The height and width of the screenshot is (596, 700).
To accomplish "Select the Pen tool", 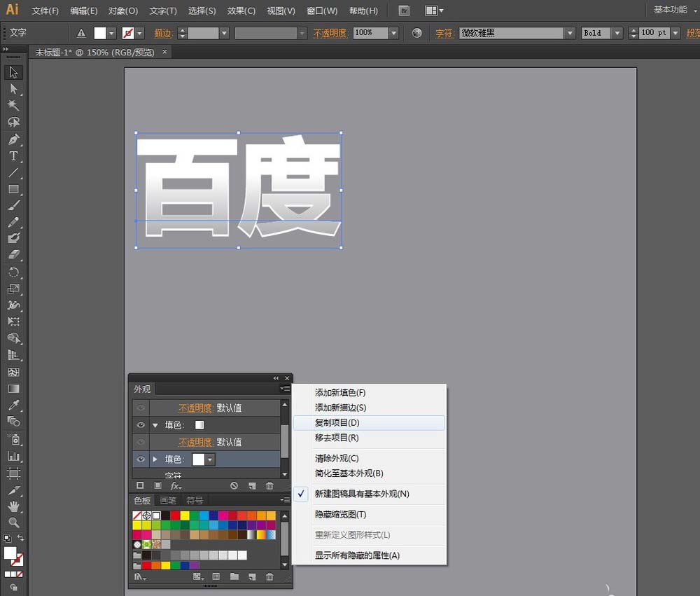I will pyautogui.click(x=13, y=139).
